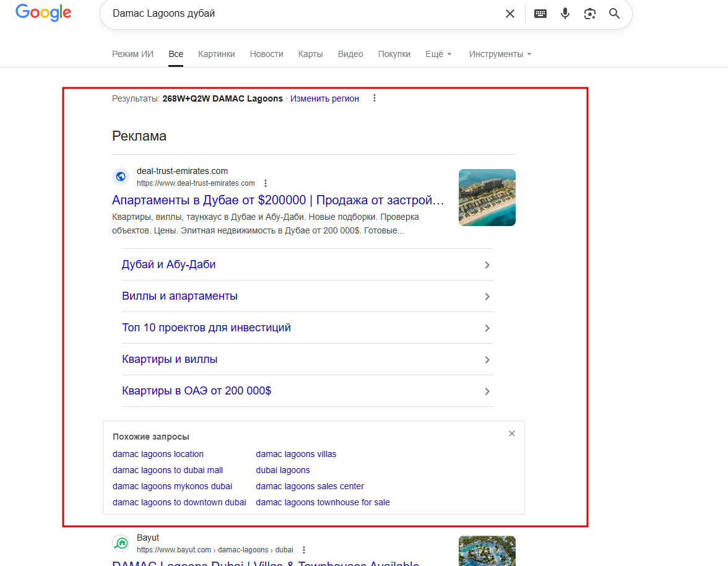Click the Bayut site name
This screenshot has width=728, height=566.
[147, 538]
